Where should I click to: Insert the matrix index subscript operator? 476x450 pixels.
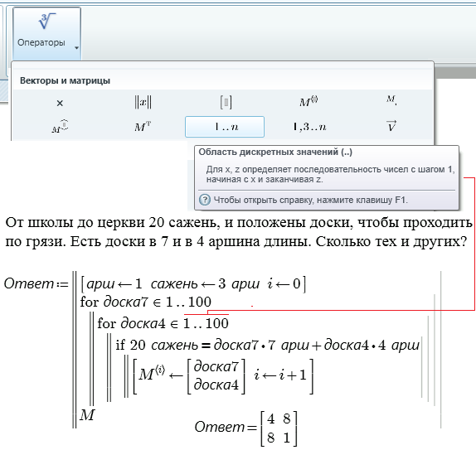(x=391, y=99)
